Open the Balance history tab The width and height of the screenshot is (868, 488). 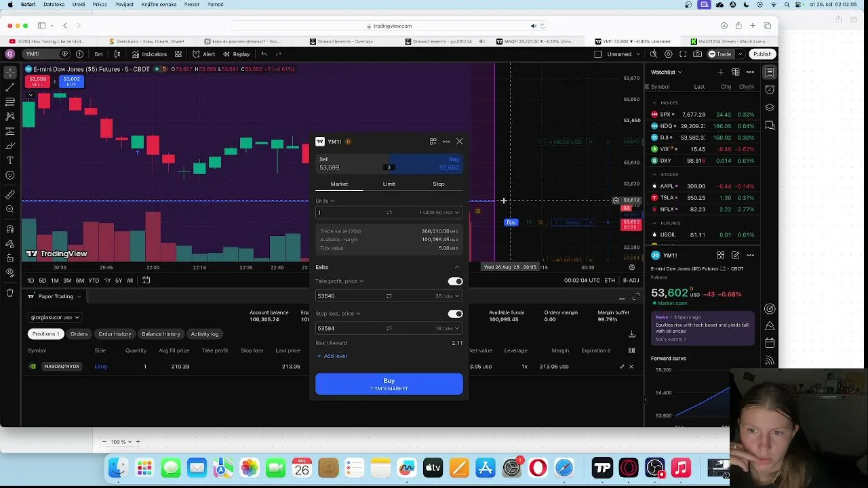[161, 334]
